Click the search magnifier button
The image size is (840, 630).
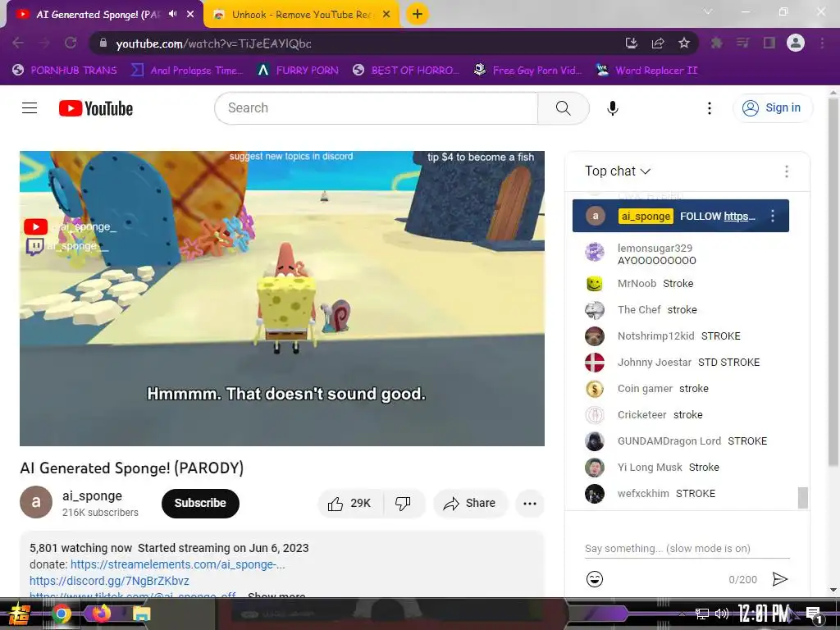tap(563, 108)
